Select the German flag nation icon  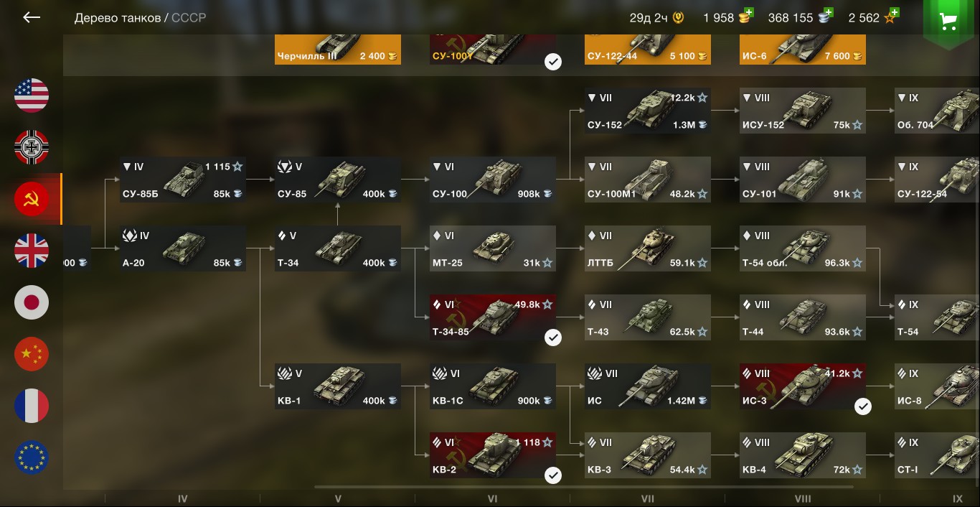coord(32,147)
